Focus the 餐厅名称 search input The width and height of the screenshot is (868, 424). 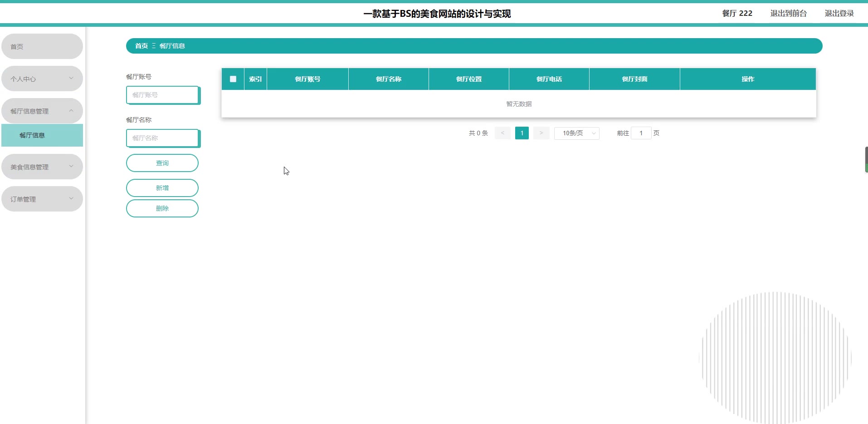162,138
